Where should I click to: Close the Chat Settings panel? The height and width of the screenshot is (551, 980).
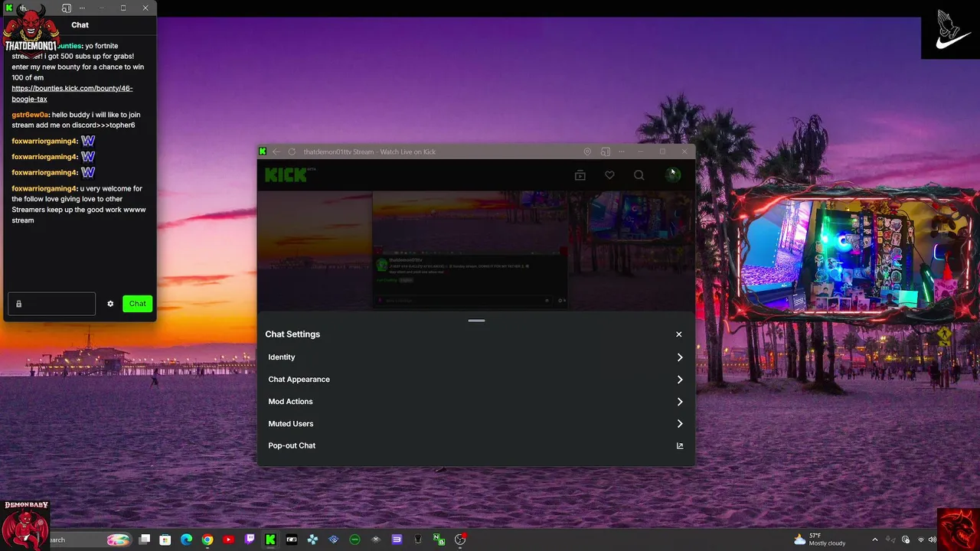(x=678, y=334)
